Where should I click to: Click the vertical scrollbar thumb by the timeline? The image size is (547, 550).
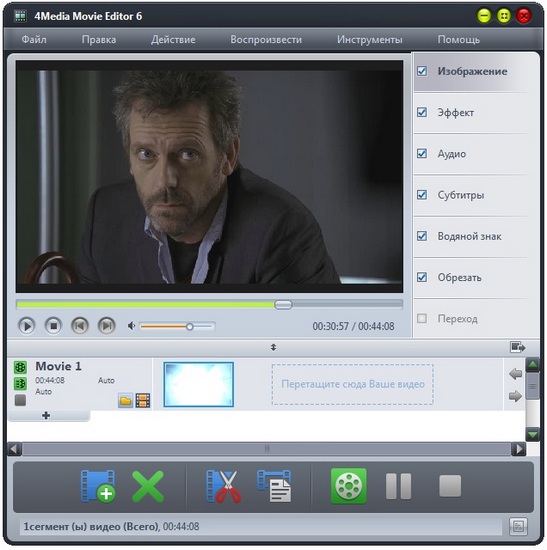coord(533,386)
